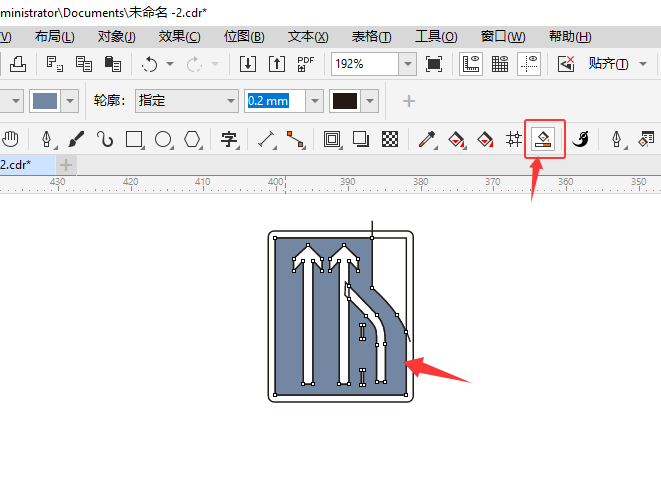Toggle guidelines display
The image size is (661, 483).
coord(529,64)
